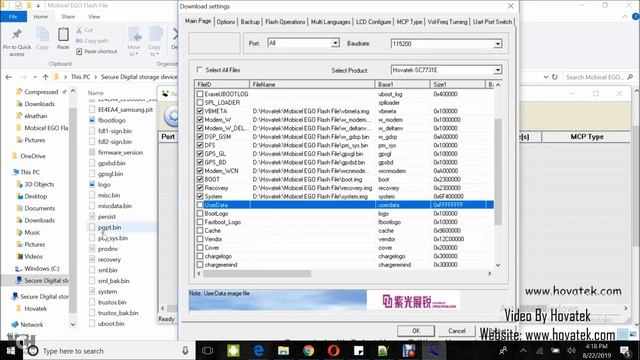This screenshot has width=640, height=360.
Task: Show hidden system tray icons
Action: click(523, 351)
